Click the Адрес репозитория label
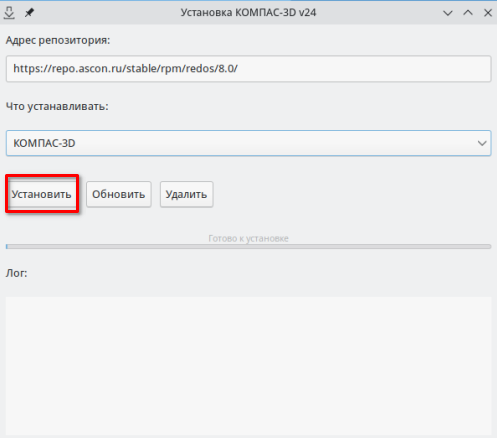Screen dimensions: 497x438 tap(58, 40)
